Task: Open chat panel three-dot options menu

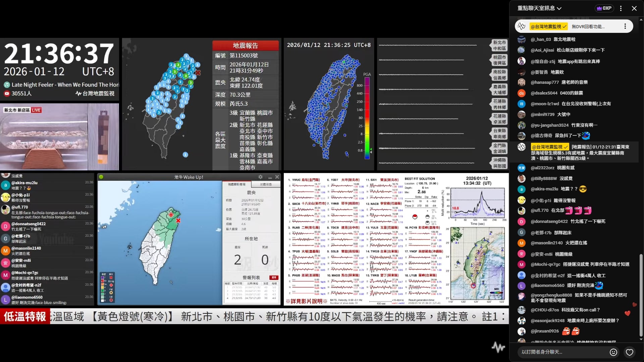Action: click(621, 8)
